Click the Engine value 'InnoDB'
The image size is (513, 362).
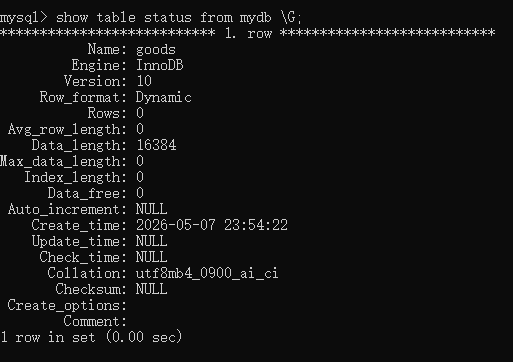160,65
